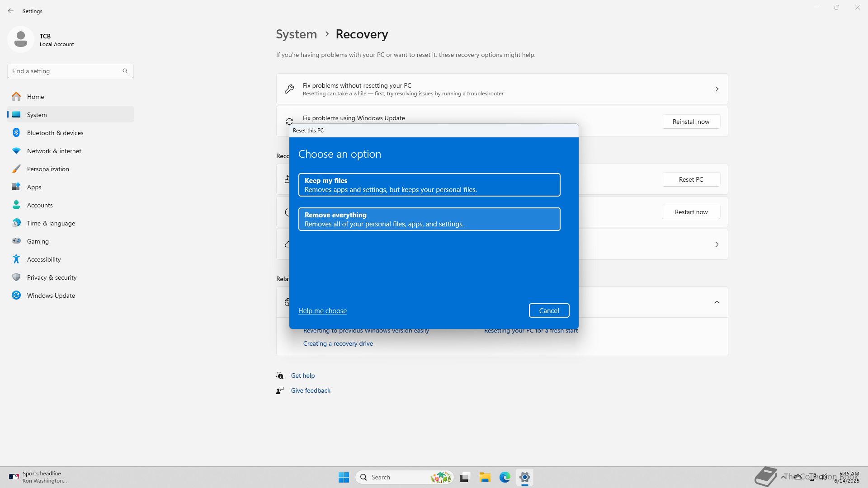This screenshot has height=488, width=868.
Task: Click the Help me choose link
Action: pos(322,311)
